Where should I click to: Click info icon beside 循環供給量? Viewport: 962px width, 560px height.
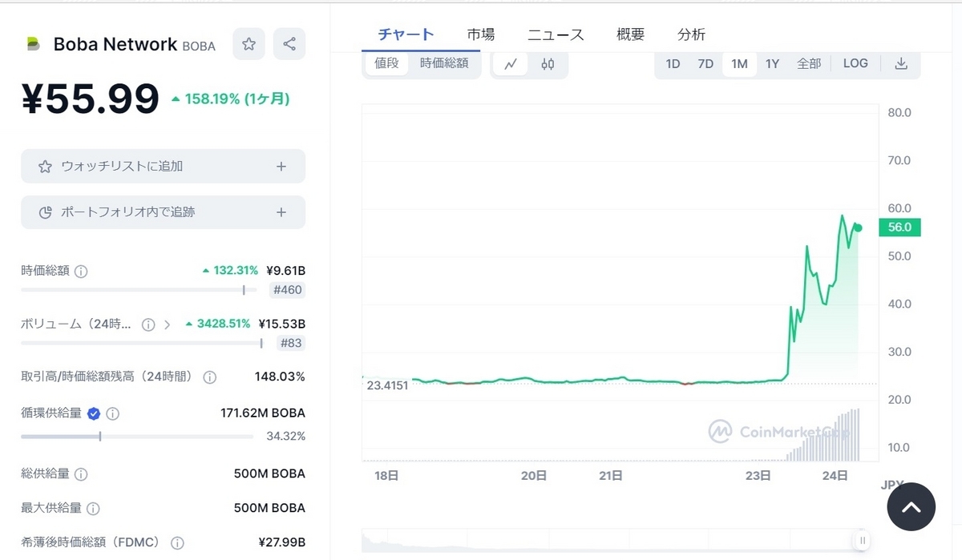tap(113, 414)
